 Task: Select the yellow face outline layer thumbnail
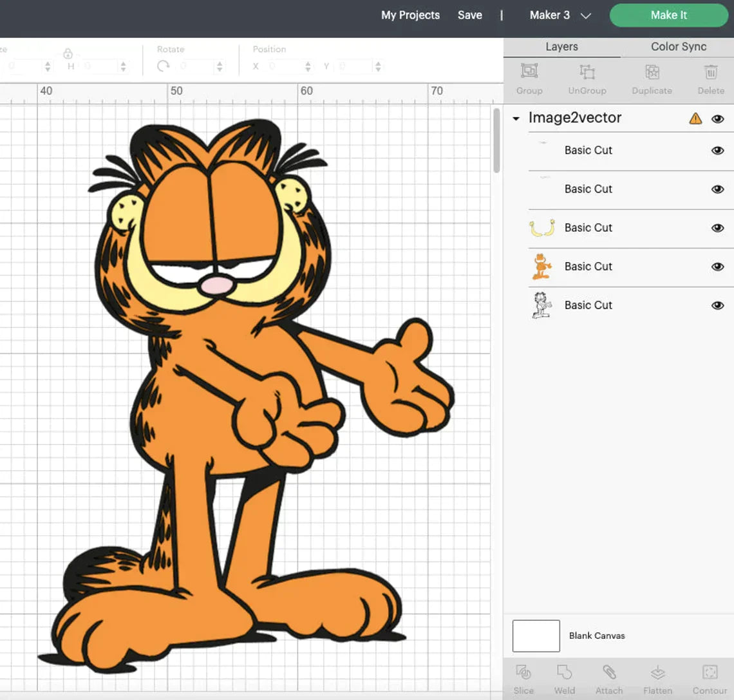click(541, 227)
